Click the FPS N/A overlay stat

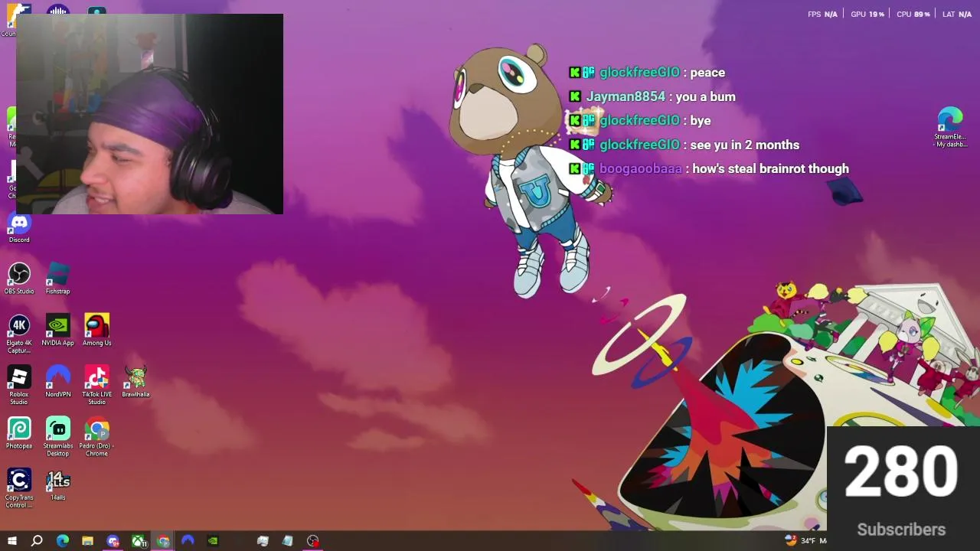pyautogui.click(x=822, y=14)
